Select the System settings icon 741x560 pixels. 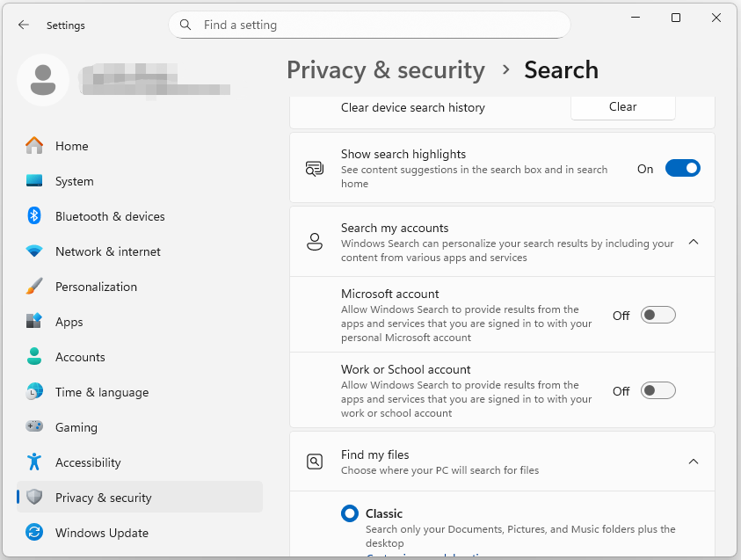coord(34,181)
